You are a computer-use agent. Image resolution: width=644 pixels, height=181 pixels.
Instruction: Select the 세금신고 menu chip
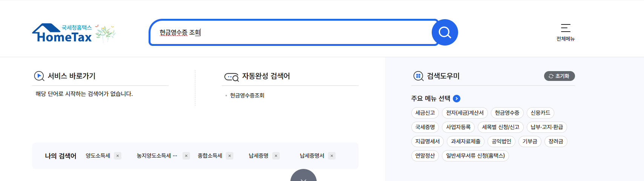[x=425, y=113]
